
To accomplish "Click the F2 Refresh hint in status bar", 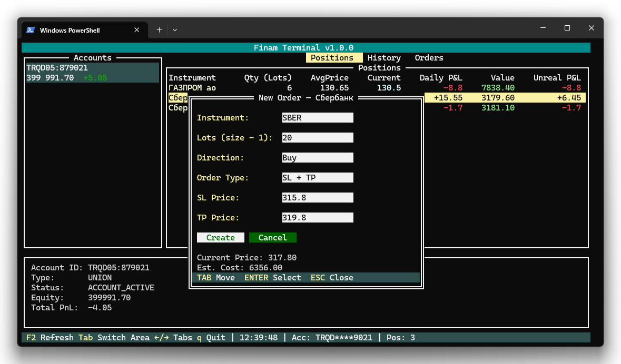I will coord(50,338).
